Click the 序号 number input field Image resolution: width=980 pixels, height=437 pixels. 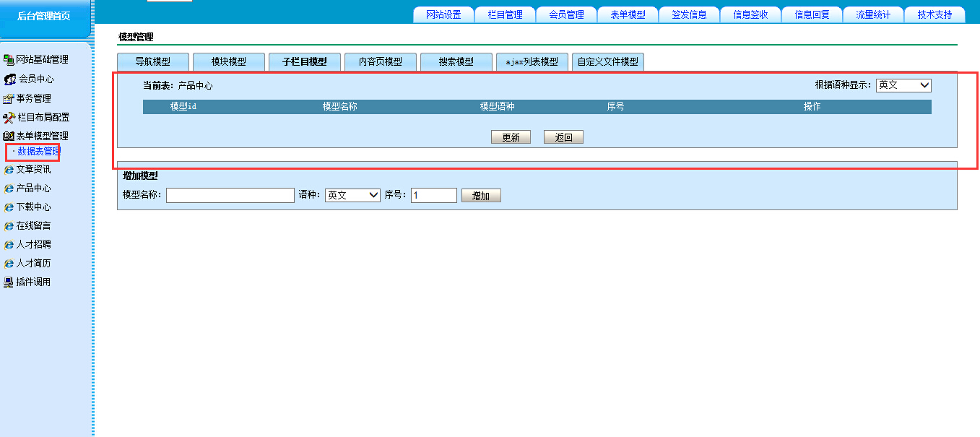(433, 195)
